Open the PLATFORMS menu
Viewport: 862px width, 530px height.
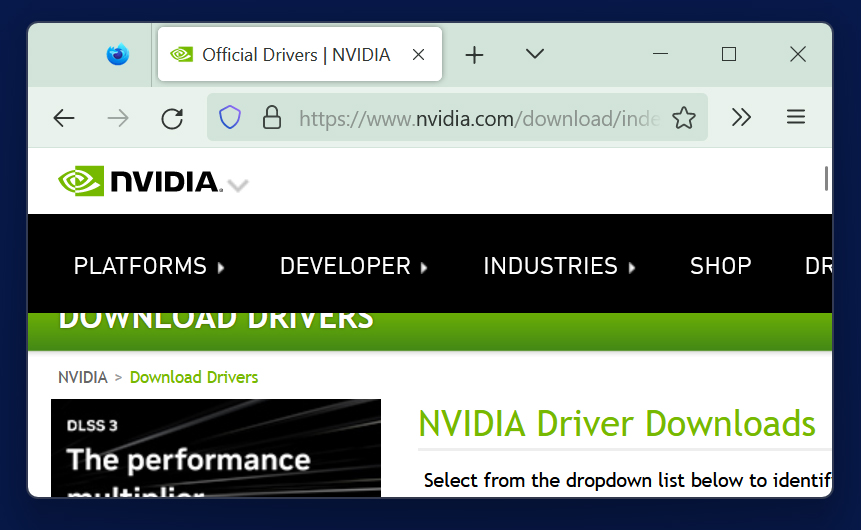(149, 266)
